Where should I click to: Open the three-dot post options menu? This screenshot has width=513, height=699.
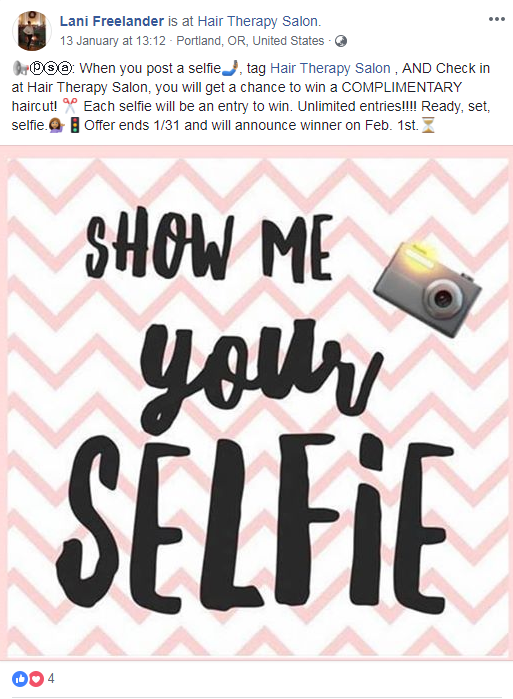coord(496,19)
